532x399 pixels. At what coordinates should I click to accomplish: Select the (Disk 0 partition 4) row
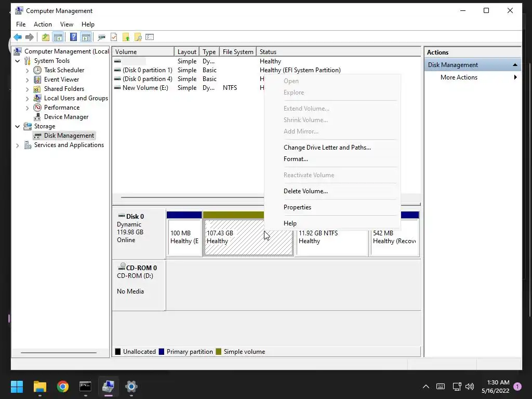[x=147, y=79]
